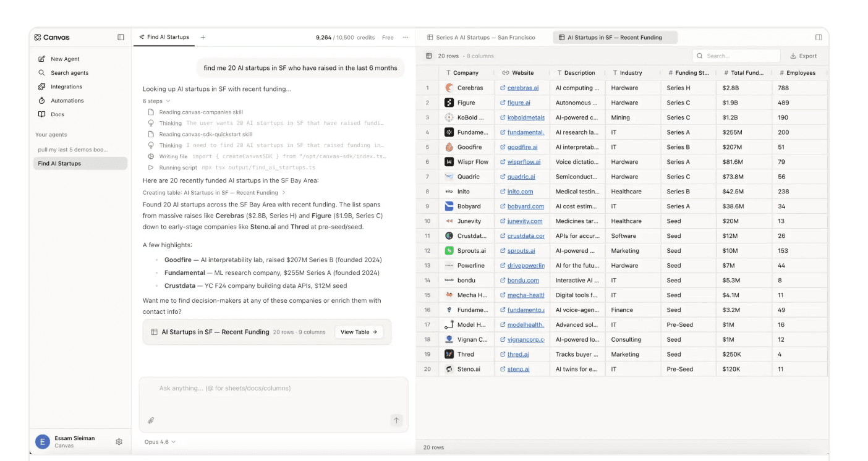Viewport: 868px width, 461px height.
Task: Click the View Table button
Action: 359,332
